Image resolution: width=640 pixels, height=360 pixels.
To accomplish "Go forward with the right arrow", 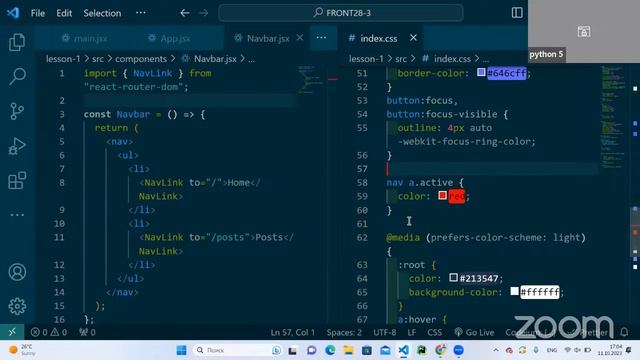I will (204, 13).
